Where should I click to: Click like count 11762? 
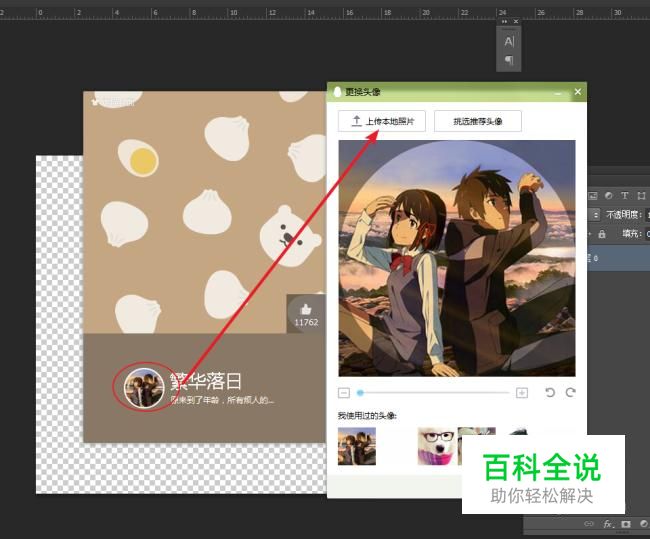306,322
